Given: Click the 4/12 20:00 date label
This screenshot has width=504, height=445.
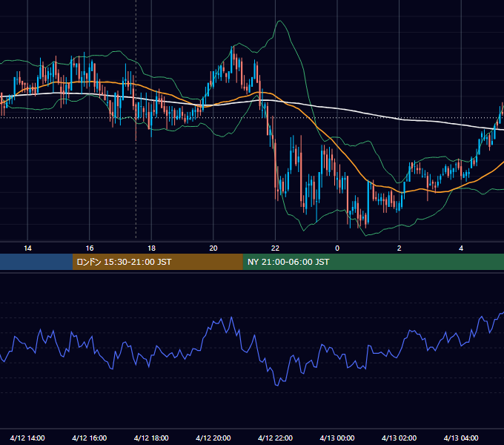Looking at the screenshot, I should tap(213, 438).
